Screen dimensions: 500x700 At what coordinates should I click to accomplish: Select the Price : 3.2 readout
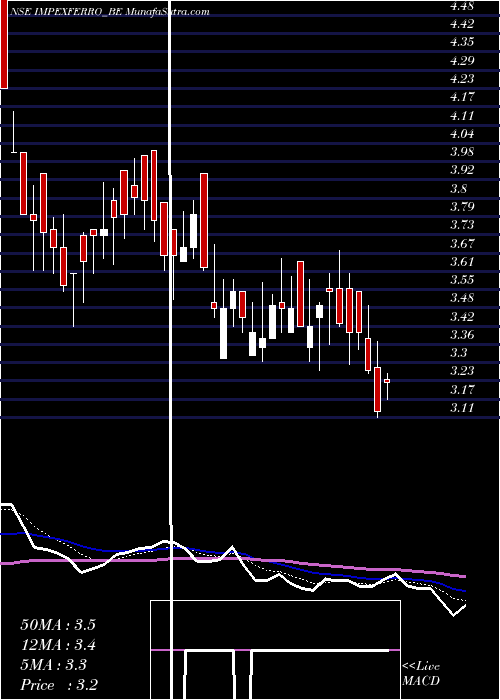(x=59, y=685)
